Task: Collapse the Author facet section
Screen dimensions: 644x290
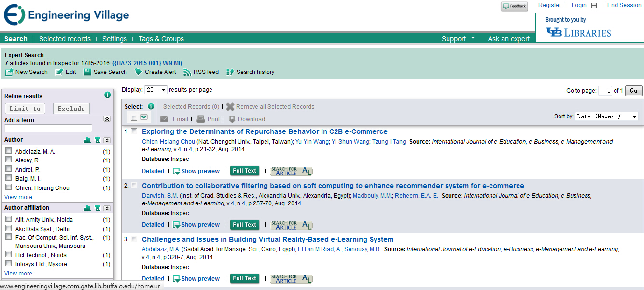Action: click(107, 140)
